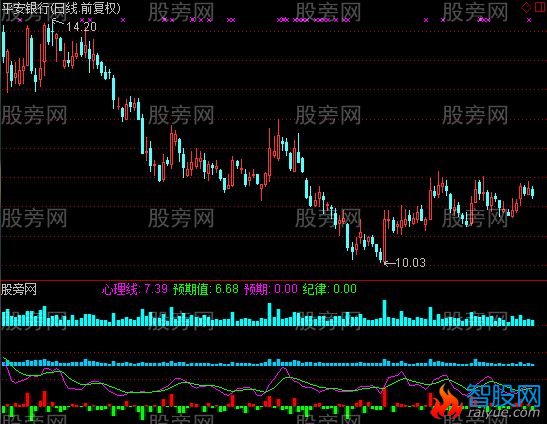Select the 预期值: 6.68 indicator value
Image resolution: width=547 pixels, height=424 pixels.
click(x=206, y=289)
